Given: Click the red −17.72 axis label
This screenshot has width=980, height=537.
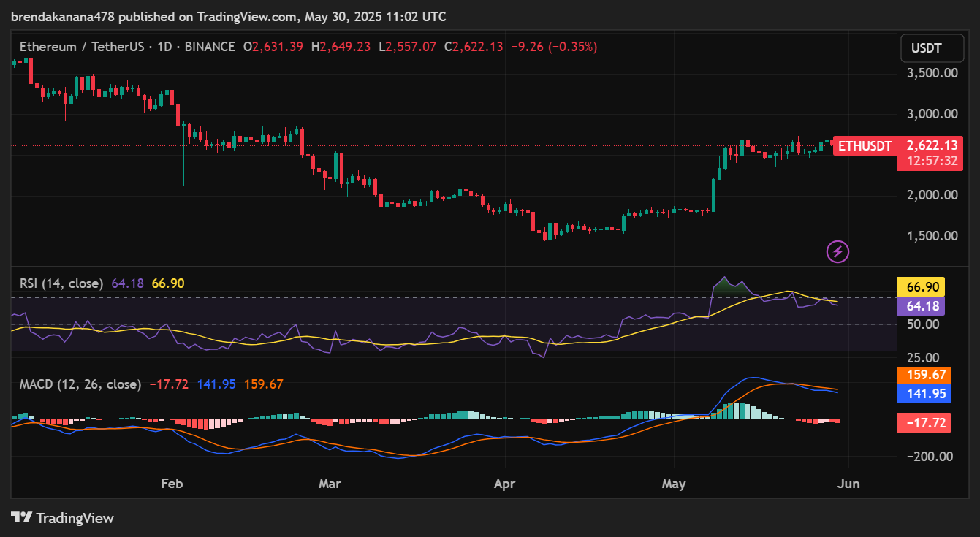Looking at the screenshot, I should (x=924, y=422).
